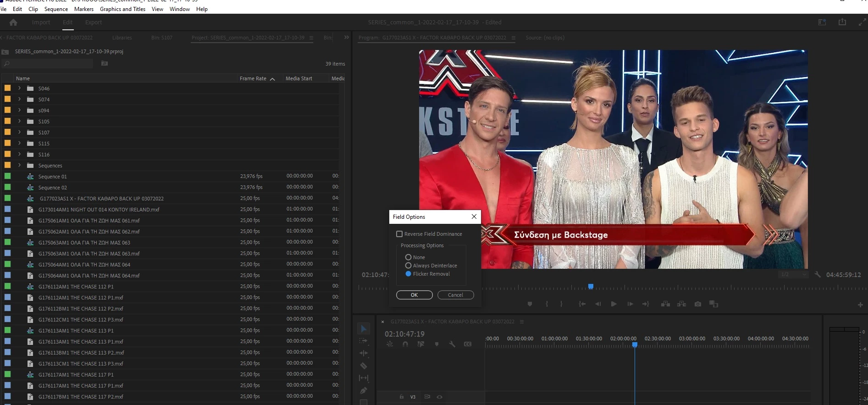This screenshot has height=405, width=868.
Task: Open the Workspaces icon in header bar
Action: [x=822, y=22]
